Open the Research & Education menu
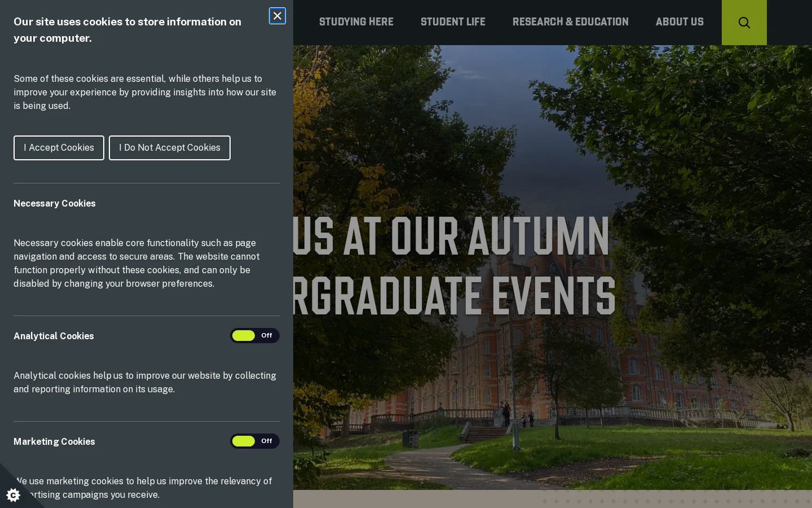The image size is (812, 508). (571, 22)
